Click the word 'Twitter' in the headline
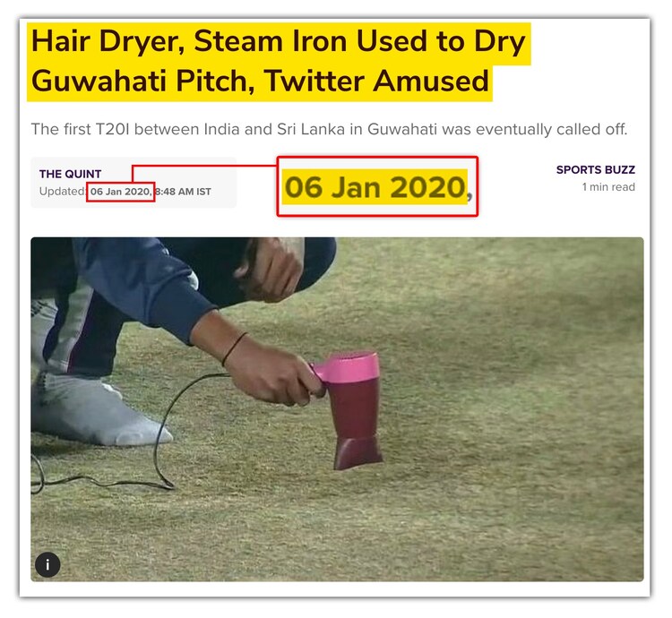This screenshot has height=618, width=672. [x=314, y=81]
